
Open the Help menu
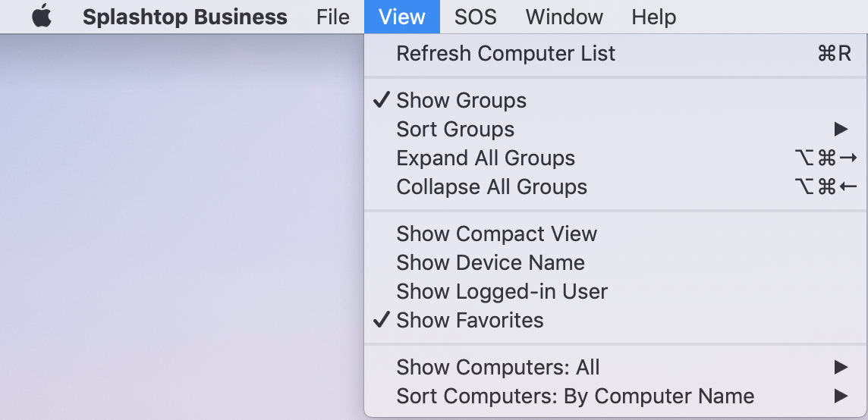point(654,17)
